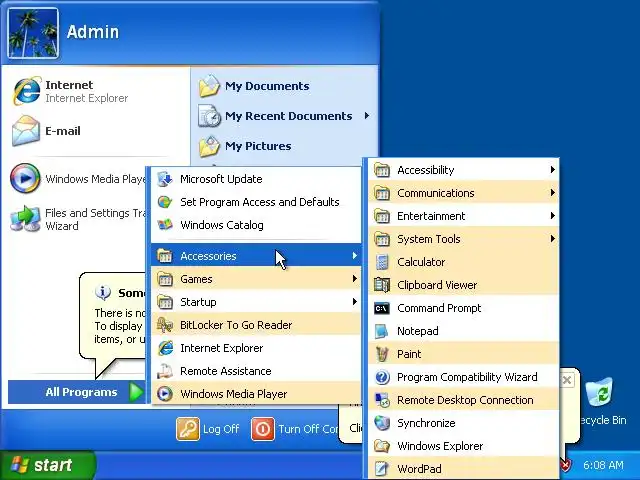Open My Recent Documents label
The image size is (640, 480).
click(289, 116)
